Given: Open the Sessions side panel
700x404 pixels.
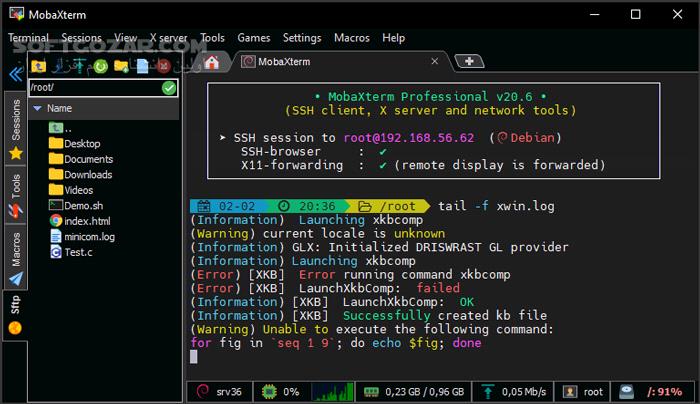Looking at the screenshot, I should [16, 129].
